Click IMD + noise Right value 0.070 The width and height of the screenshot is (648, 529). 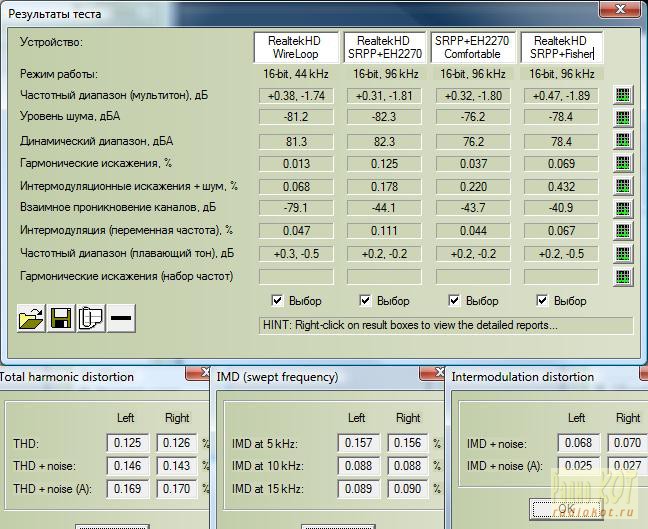(627, 443)
